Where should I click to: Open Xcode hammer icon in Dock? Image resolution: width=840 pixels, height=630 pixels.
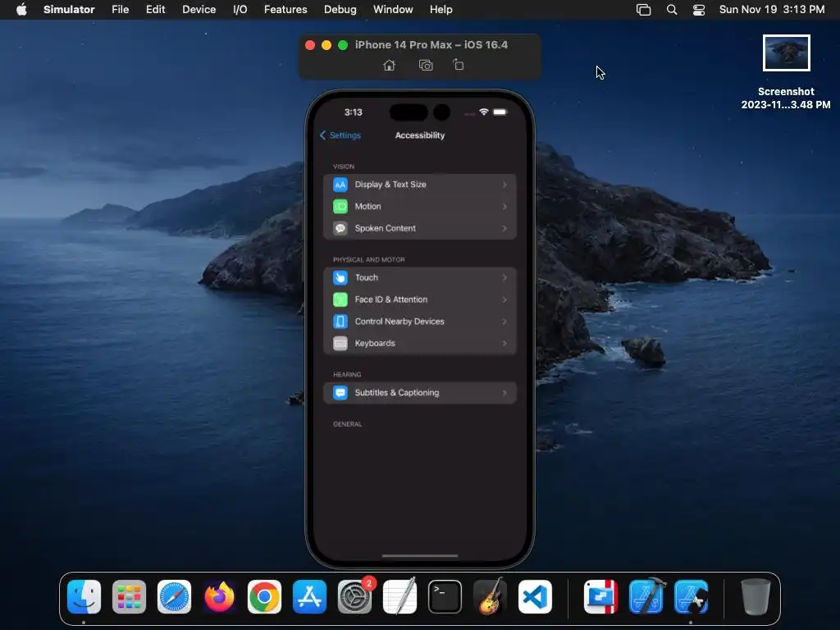646,596
